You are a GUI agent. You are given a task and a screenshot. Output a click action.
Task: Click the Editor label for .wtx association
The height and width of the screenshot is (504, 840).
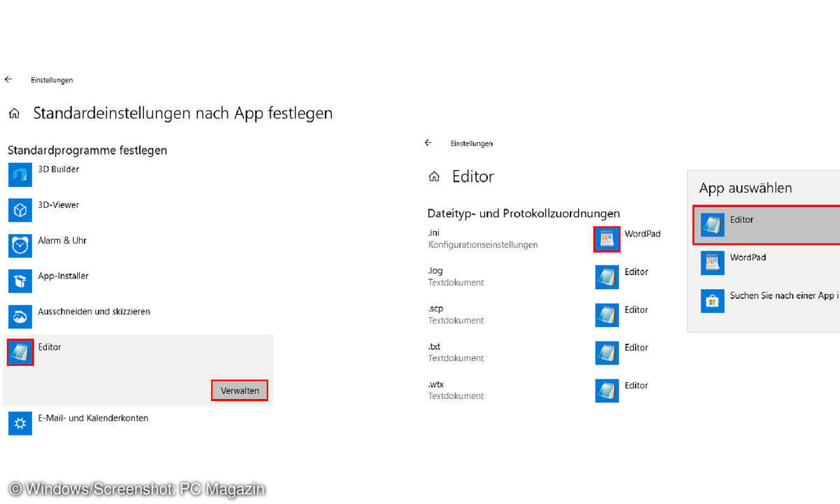(636, 385)
